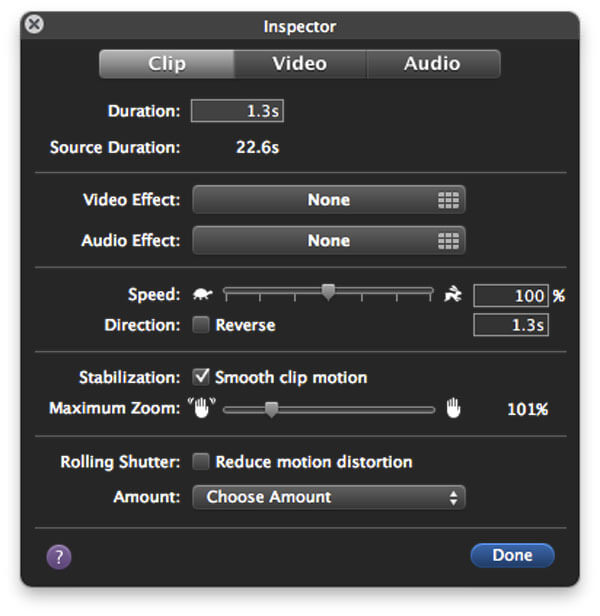Click the Speed slider handle
This screenshot has height=616, width=600.
[x=328, y=292]
